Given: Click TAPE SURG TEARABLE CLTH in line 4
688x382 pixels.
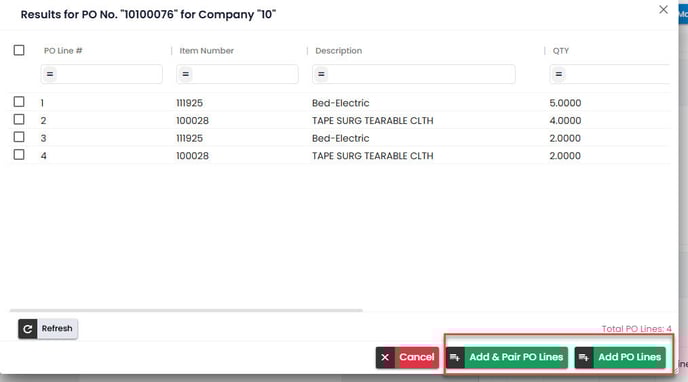Looking at the screenshot, I should [373, 156].
